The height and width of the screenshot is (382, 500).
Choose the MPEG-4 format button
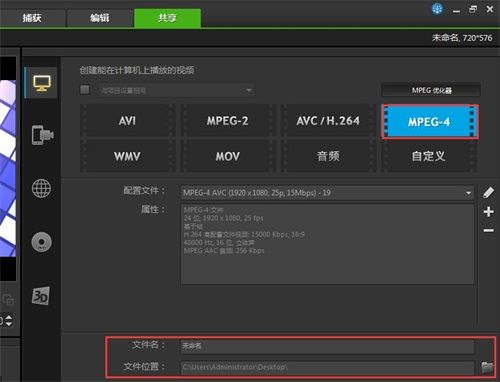pyautogui.click(x=430, y=122)
